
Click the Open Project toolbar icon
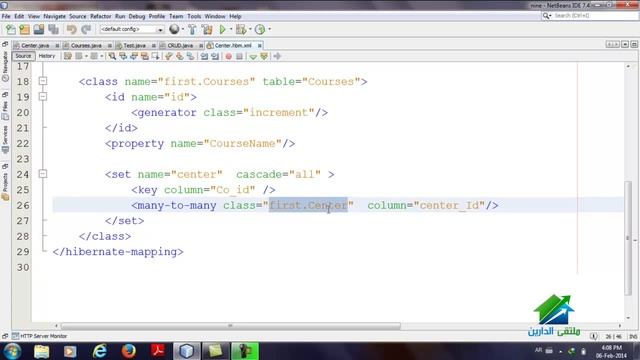[39, 29]
